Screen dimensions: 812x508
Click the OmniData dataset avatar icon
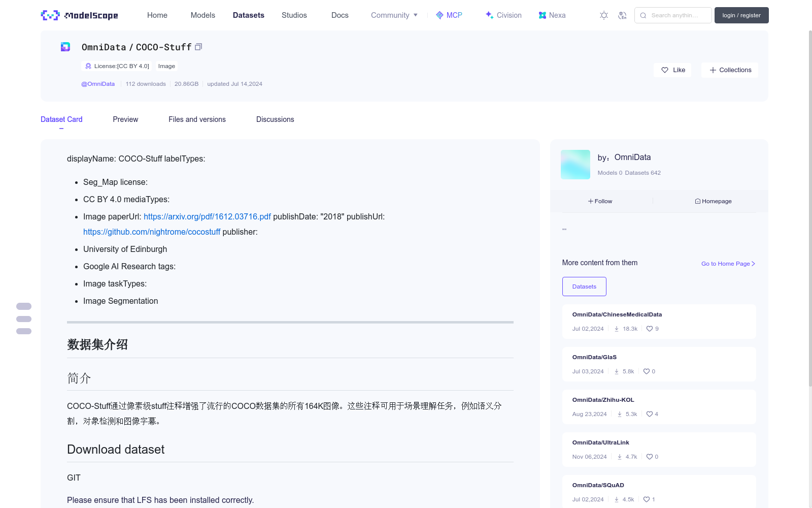[65, 47]
